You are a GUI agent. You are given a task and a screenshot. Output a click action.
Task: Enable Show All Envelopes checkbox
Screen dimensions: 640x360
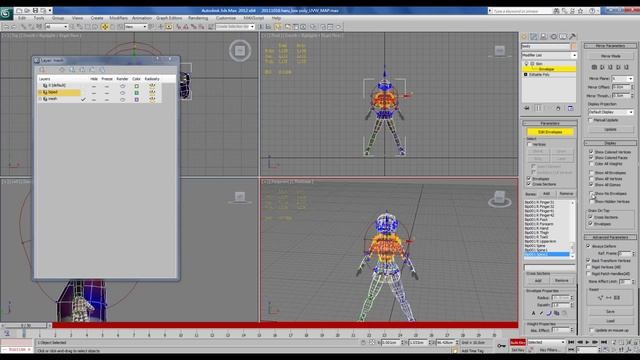[591, 173]
